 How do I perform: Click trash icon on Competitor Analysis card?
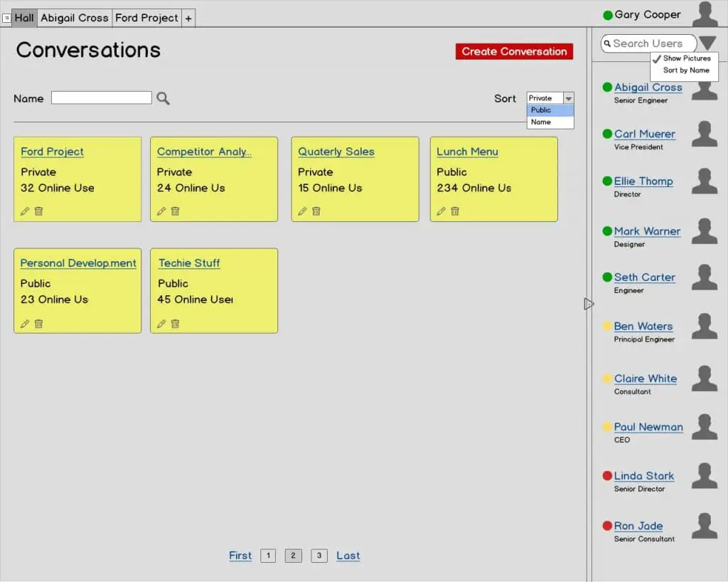pyautogui.click(x=175, y=211)
